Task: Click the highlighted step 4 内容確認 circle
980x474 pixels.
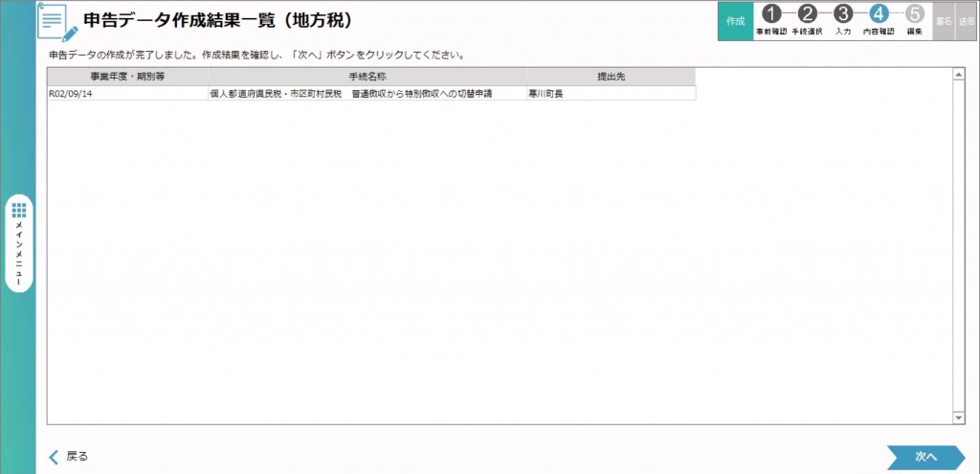Action: 879,14
